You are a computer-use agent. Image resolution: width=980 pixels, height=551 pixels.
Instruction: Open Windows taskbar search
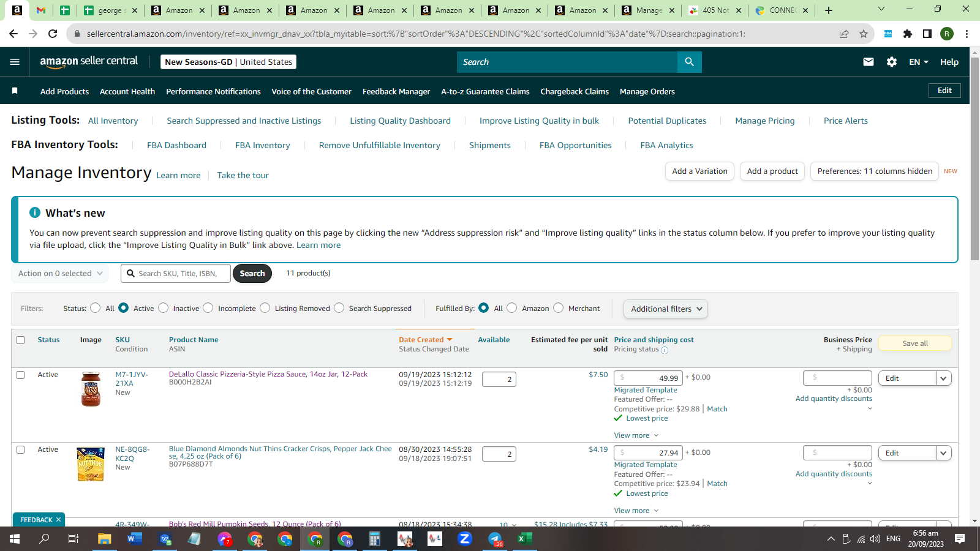point(44,539)
